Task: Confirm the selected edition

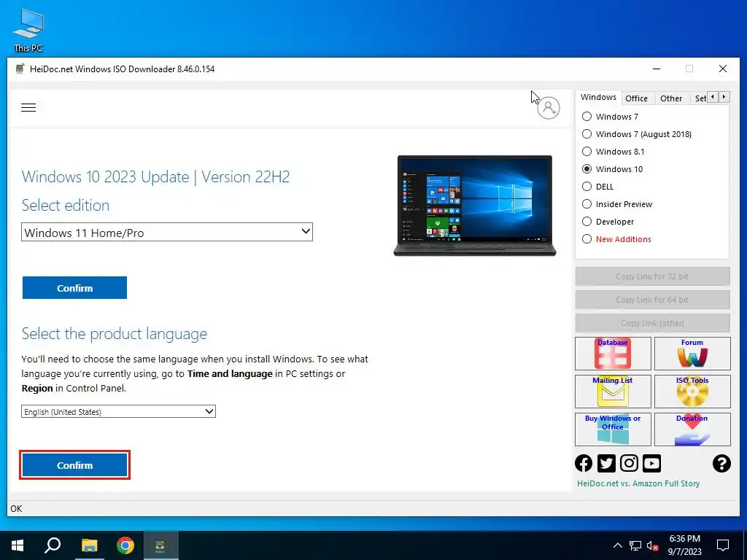Action: pyautogui.click(x=75, y=288)
